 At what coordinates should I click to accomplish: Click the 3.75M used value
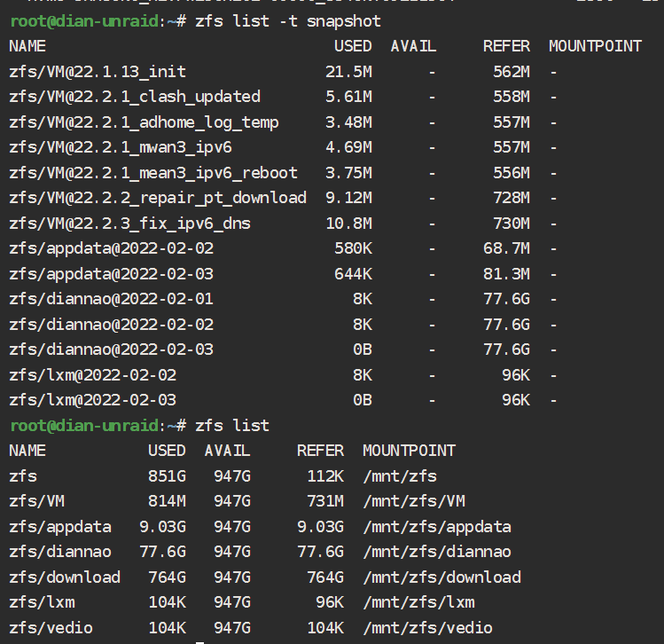pyautogui.click(x=349, y=173)
